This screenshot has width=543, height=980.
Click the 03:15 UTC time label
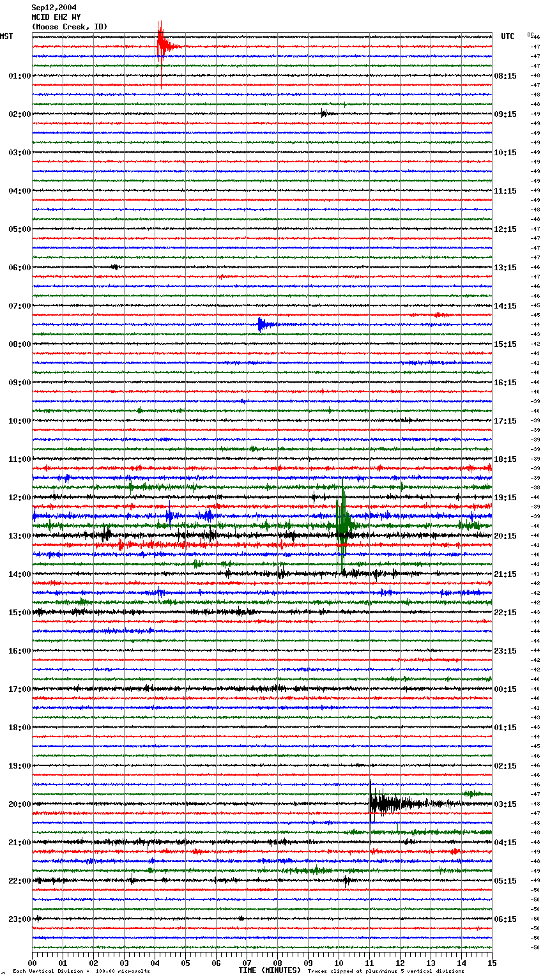tap(505, 804)
